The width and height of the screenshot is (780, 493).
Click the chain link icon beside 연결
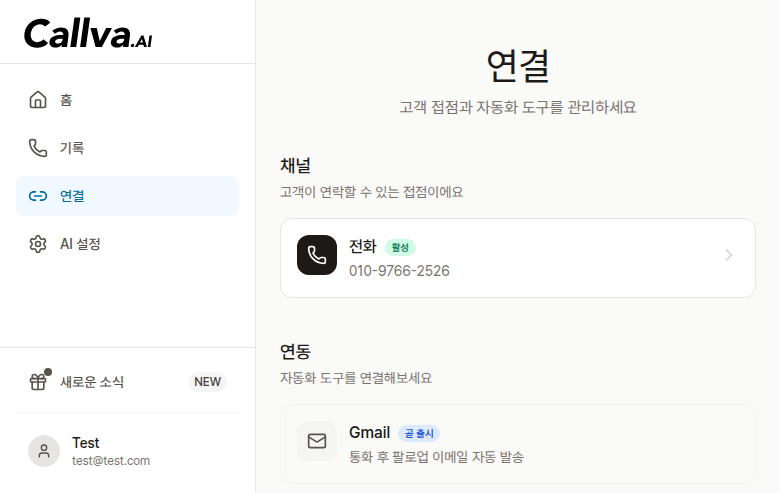click(x=38, y=196)
